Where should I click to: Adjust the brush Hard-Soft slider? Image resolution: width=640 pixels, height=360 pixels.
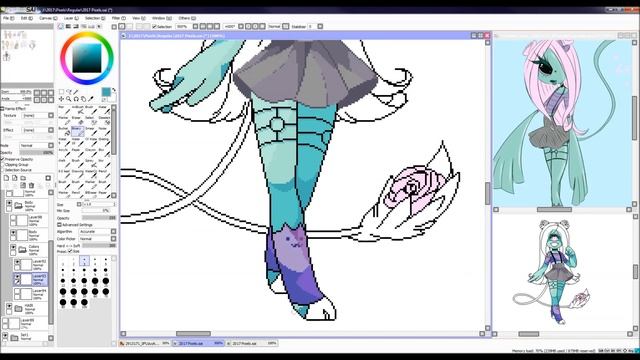99,246
